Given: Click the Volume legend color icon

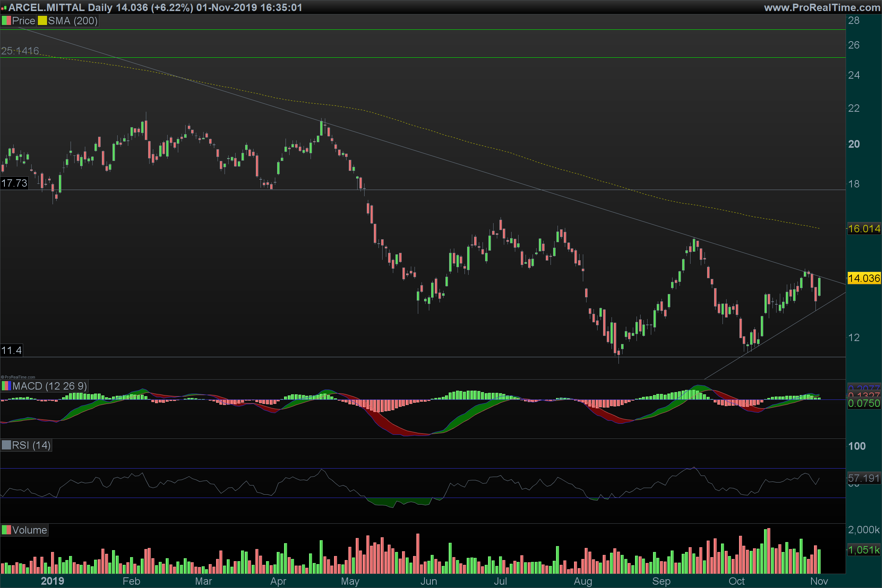Looking at the screenshot, I should coord(6,530).
